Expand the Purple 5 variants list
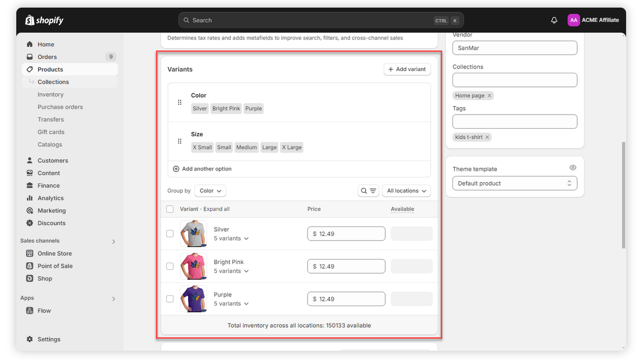This screenshot has width=644, height=361. [x=231, y=303]
